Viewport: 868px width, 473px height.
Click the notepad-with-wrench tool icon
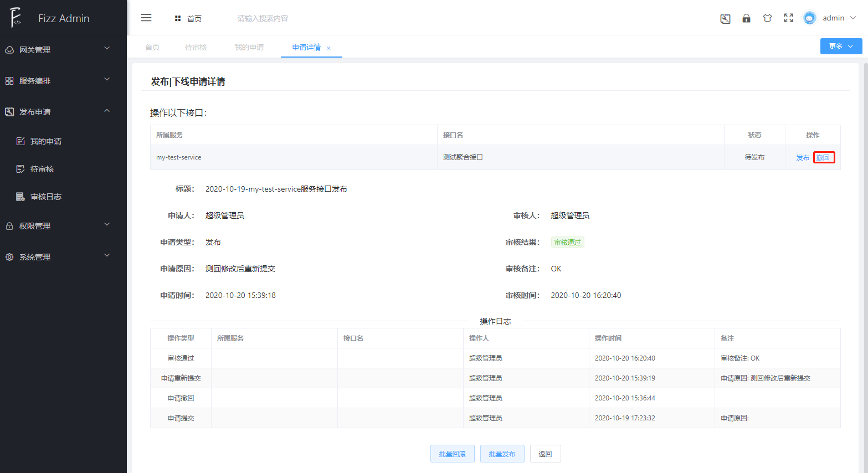pyautogui.click(x=725, y=18)
